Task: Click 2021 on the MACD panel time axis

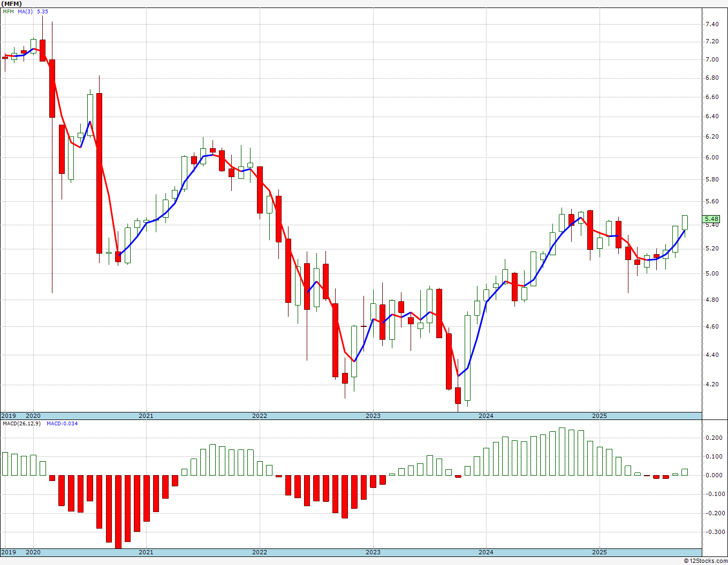Action: [x=146, y=552]
